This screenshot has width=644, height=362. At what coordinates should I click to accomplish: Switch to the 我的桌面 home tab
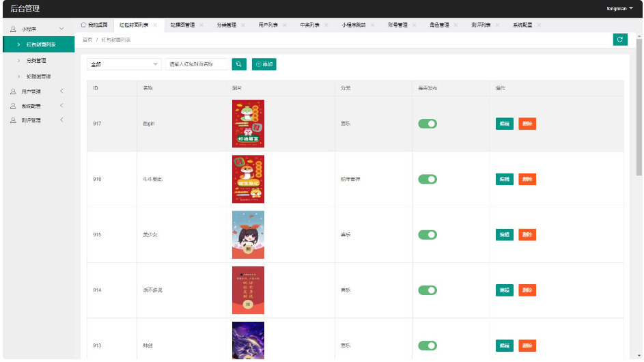pos(94,25)
